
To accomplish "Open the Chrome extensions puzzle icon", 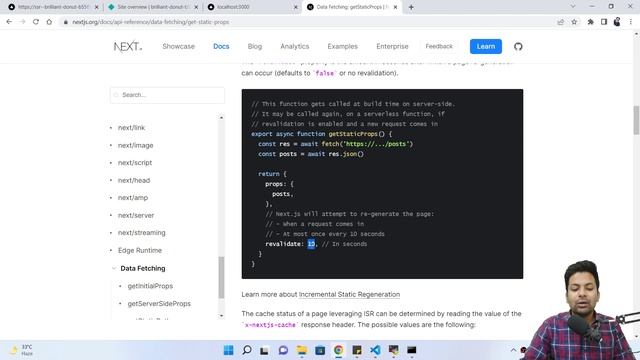I will point(590,22).
